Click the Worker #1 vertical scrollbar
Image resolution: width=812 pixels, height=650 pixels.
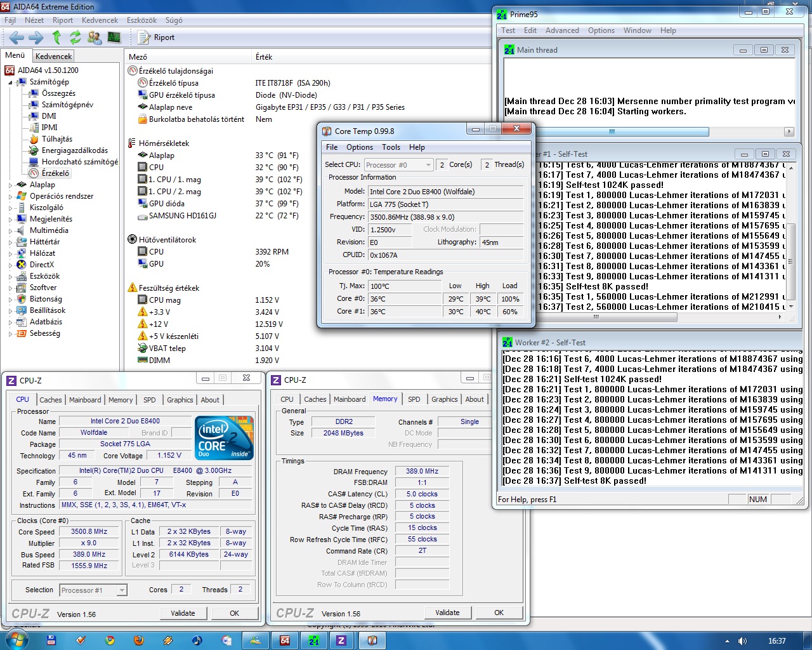tap(790, 236)
